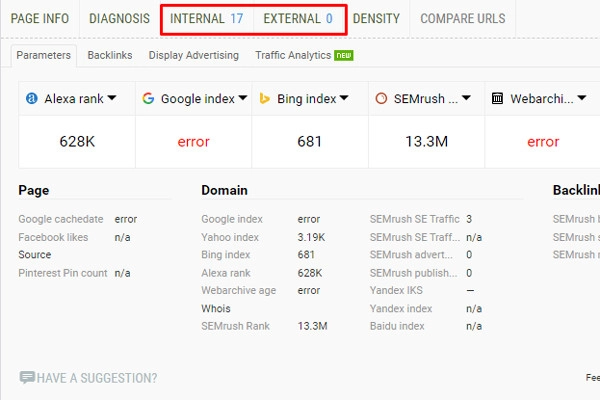Click the Whois link
Screen dimensions: 600x400
point(215,309)
